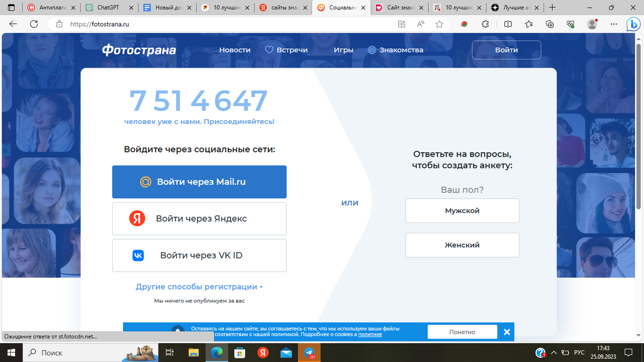Open Task View in the taskbar

pyautogui.click(x=169, y=352)
